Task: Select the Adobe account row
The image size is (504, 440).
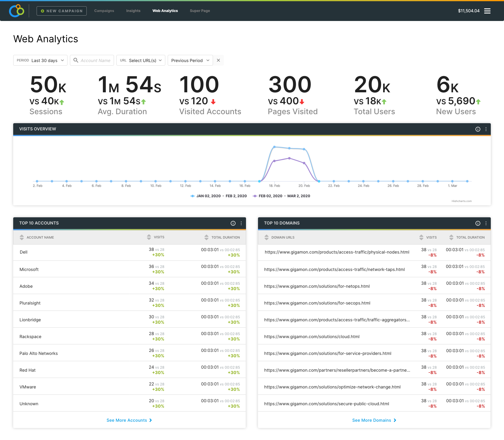Action: click(x=130, y=286)
